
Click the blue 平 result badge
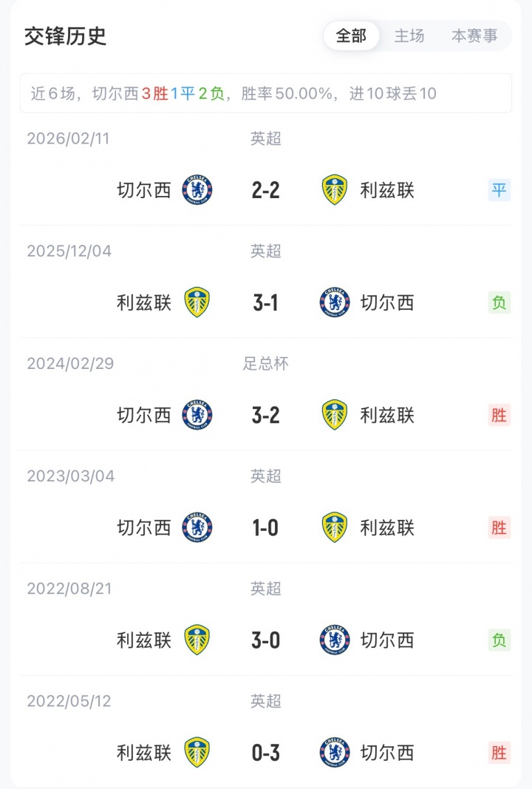(x=499, y=190)
